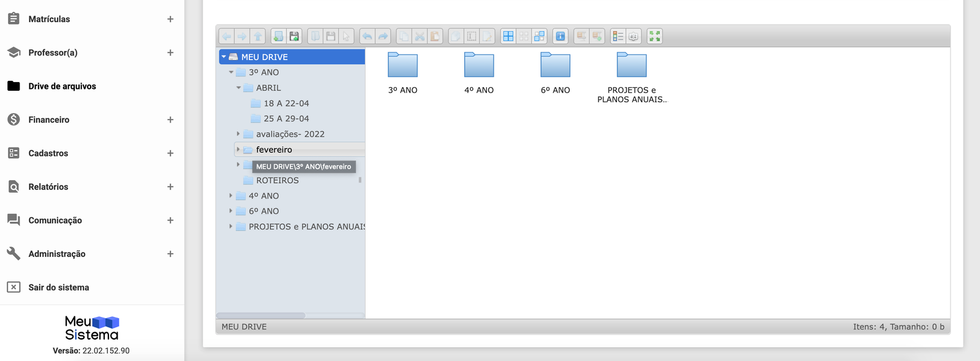Expand the avaliações- 2022 tree folder
This screenshot has width=980, height=361.
click(x=239, y=134)
